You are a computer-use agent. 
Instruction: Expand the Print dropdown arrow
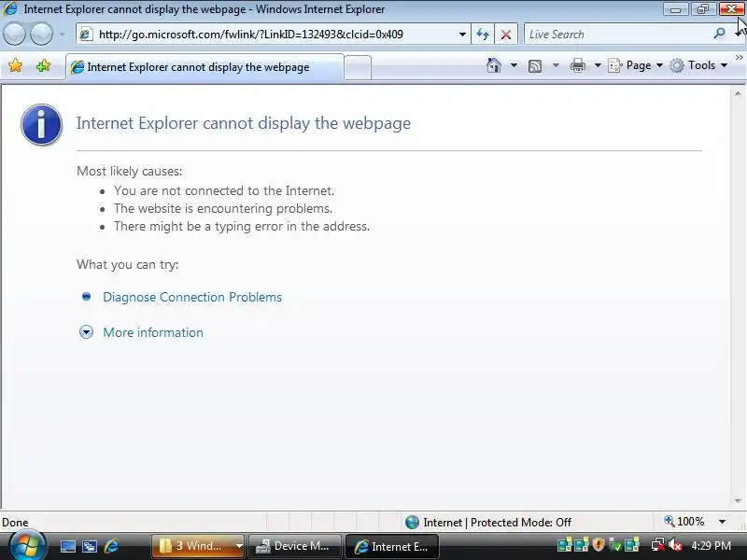coord(598,65)
